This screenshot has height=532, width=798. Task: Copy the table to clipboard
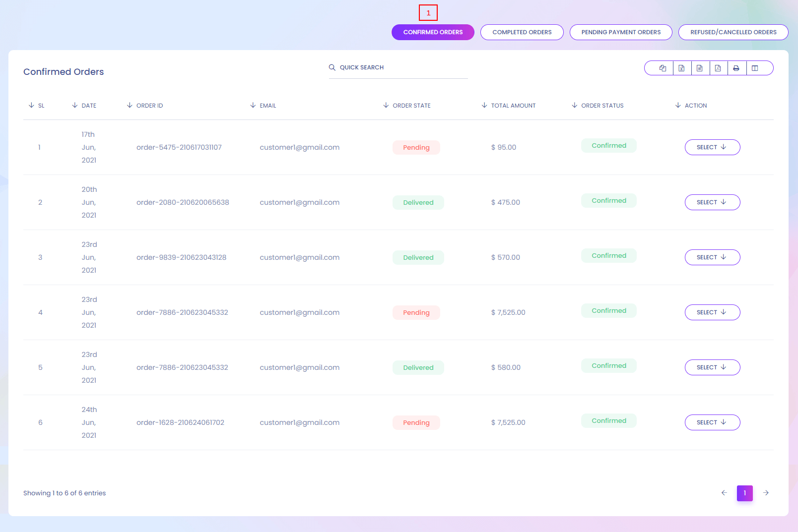pos(663,68)
